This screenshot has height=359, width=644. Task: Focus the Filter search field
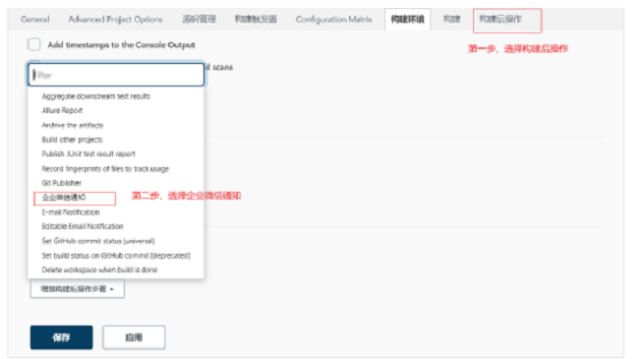(116, 75)
